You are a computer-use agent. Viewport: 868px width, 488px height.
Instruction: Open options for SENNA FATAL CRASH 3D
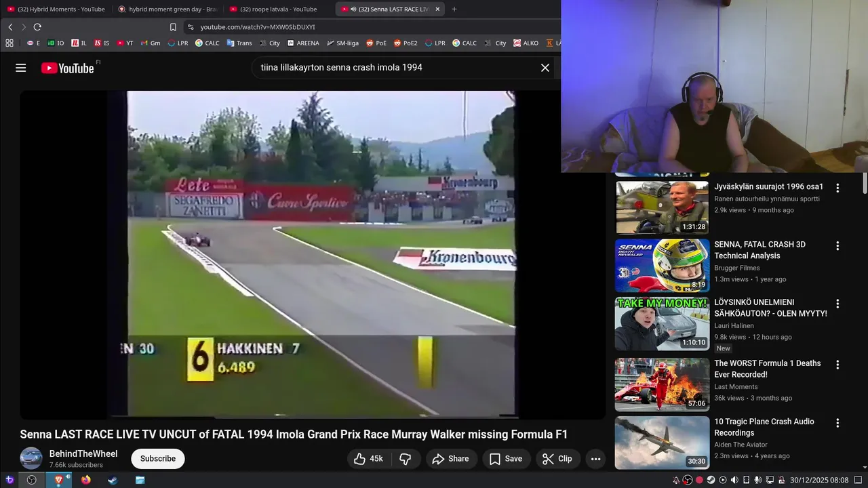click(x=837, y=246)
